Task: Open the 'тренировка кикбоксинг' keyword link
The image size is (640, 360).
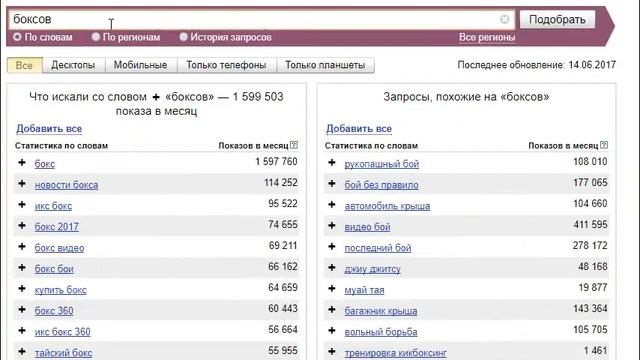Action: [x=396, y=353]
